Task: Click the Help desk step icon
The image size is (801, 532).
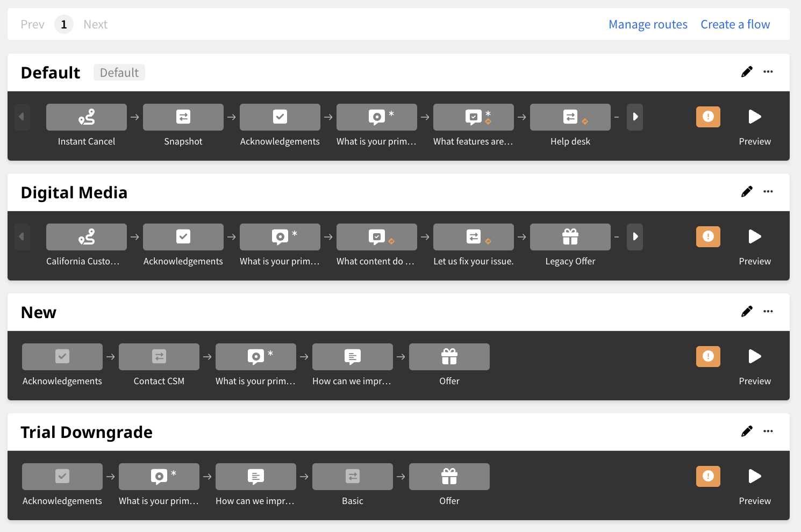Action: tap(570, 117)
